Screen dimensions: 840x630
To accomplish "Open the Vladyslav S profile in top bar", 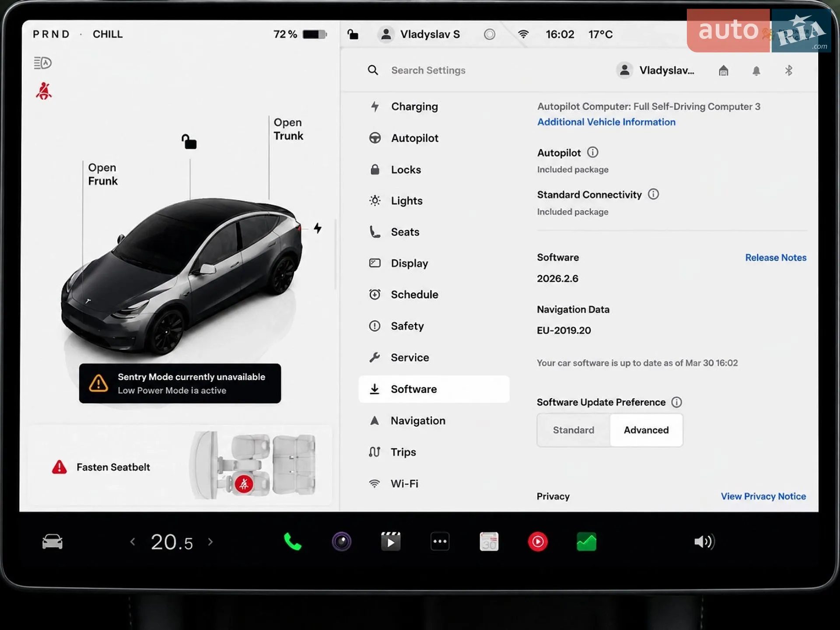I will click(419, 34).
